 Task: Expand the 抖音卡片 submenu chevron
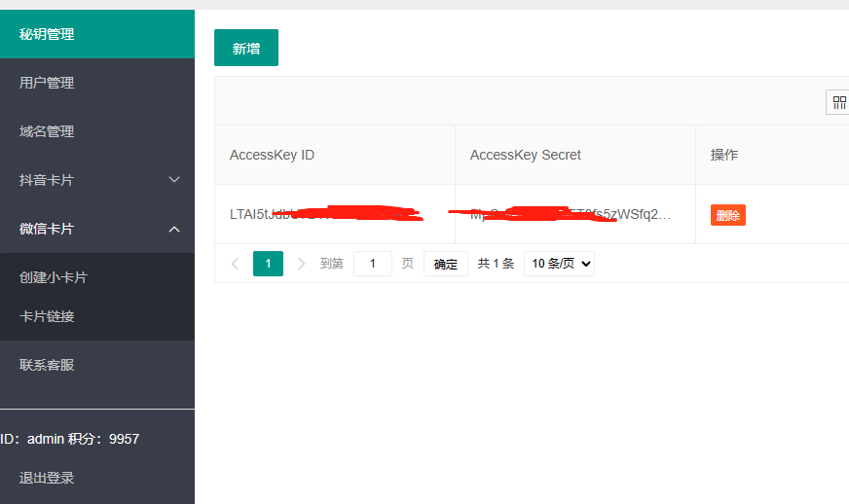click(174, 180)
